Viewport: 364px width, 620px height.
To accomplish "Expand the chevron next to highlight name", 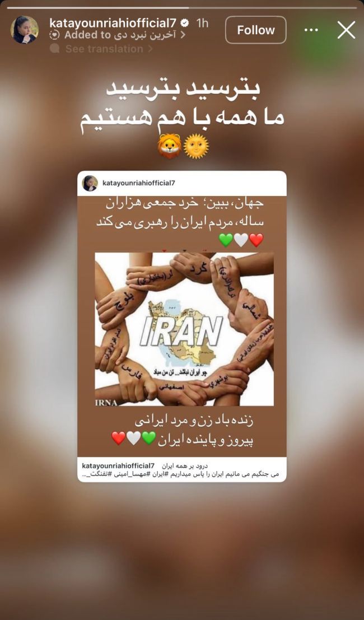I will tap(183, 35).
